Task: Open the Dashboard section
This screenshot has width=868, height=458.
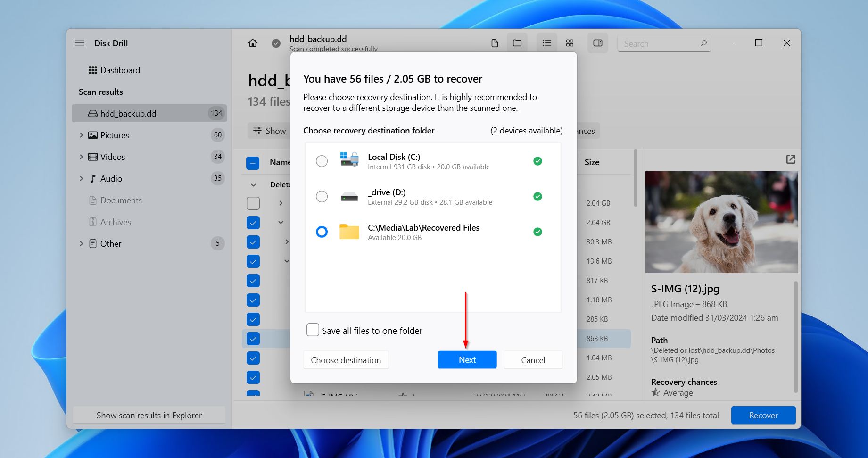Action: pyautogui.click(x=120, y=70)
